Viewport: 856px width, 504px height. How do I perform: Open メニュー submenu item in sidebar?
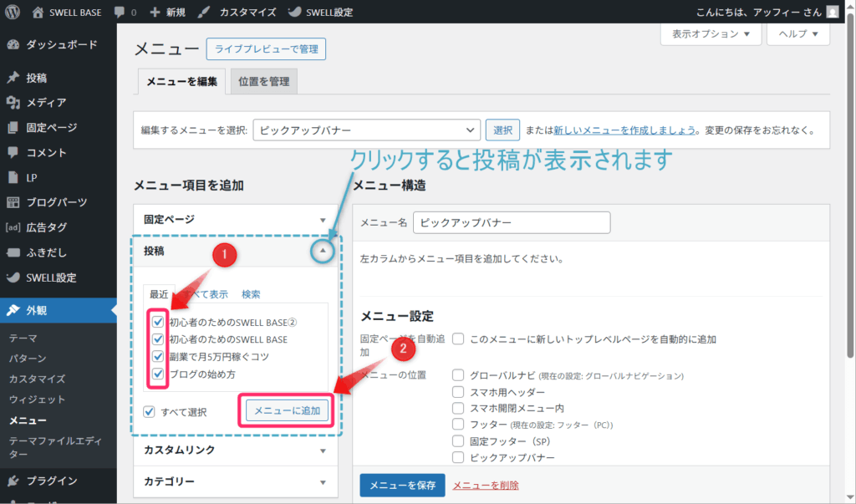click(x=28, y=420)
